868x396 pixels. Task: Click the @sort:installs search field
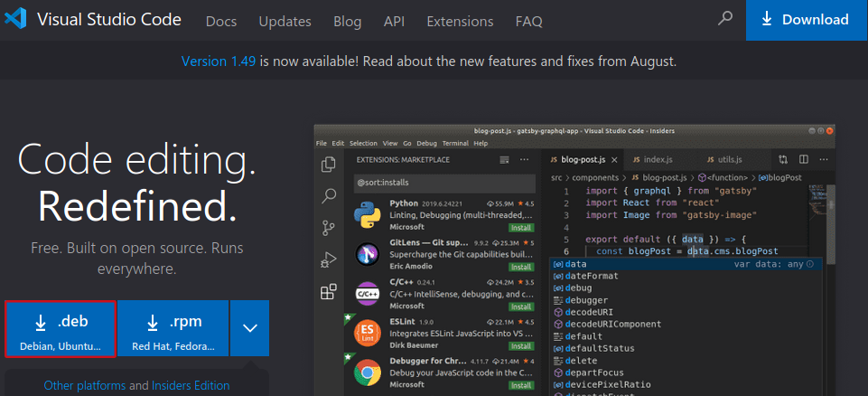tap(444, 183)
